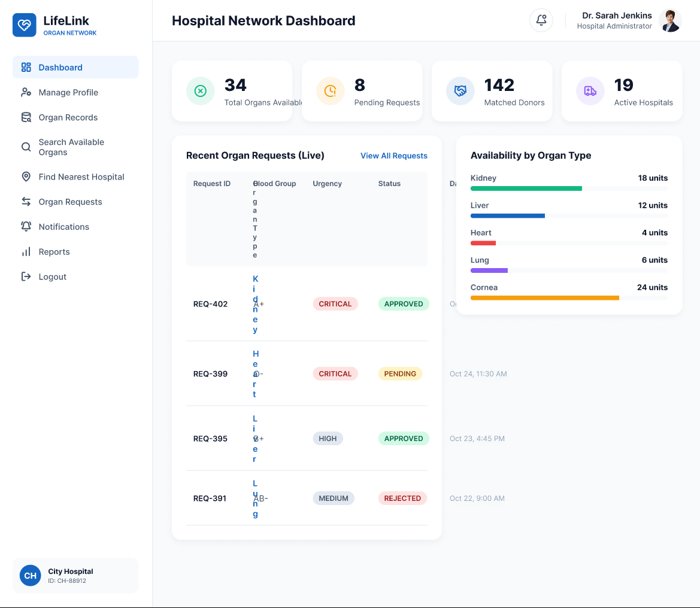Click the REQ-399 request ID cell

(x=210, y=374)
